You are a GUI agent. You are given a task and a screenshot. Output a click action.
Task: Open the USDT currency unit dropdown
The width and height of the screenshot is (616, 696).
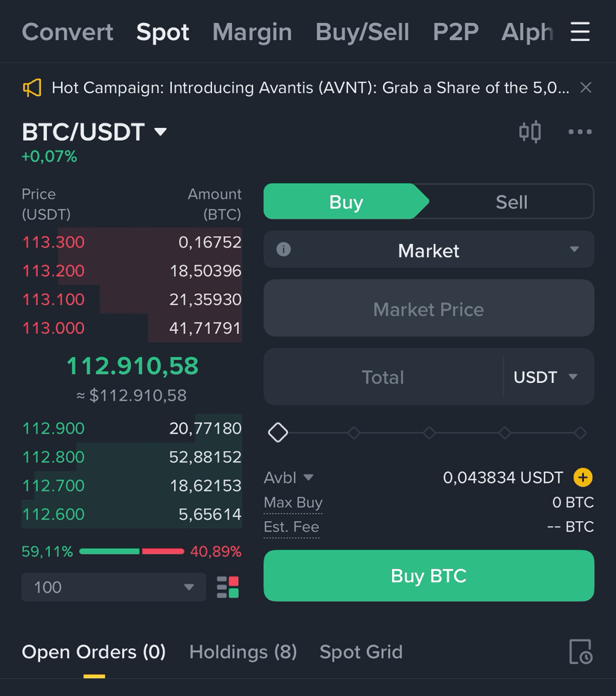(x=546, y=377)
